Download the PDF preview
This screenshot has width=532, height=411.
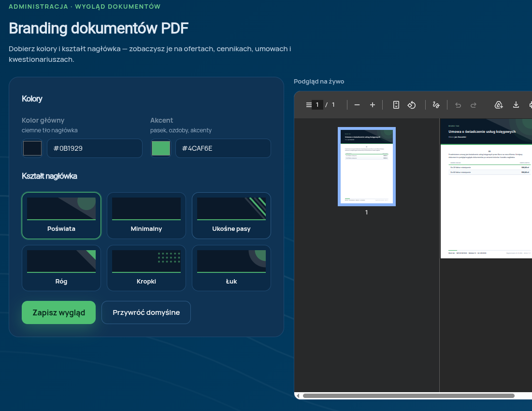tap(516, 105)
